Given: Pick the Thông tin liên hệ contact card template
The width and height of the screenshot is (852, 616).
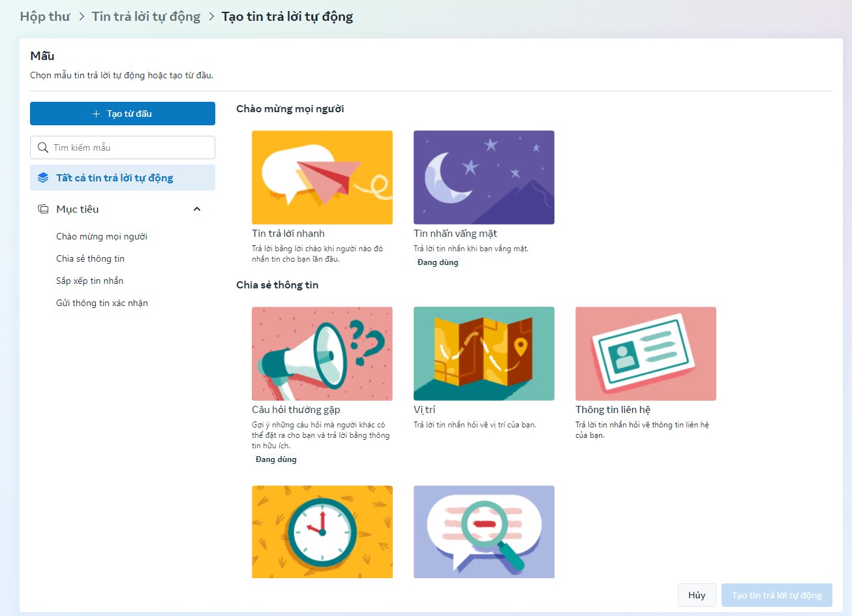Looking at the screenshot, I should click(645, 354).
